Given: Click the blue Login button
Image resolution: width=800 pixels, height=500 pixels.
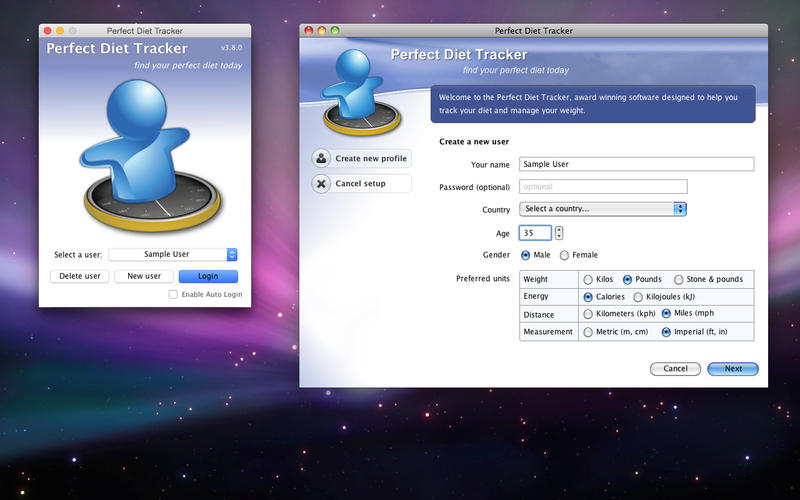Looking at the screenshot, I should 208,276.
